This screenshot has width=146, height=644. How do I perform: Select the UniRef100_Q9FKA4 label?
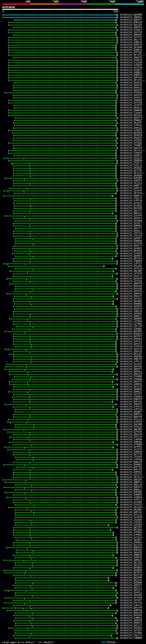(x=131, y=77)
